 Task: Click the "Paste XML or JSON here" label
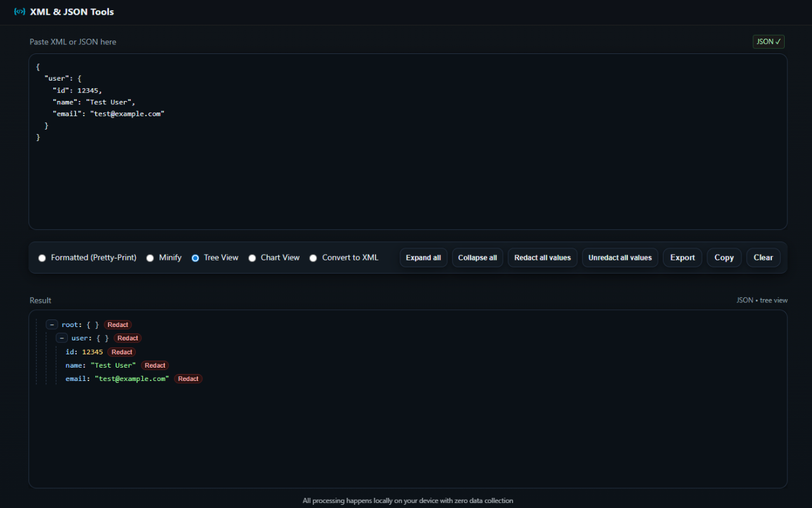tap(73, 42)
